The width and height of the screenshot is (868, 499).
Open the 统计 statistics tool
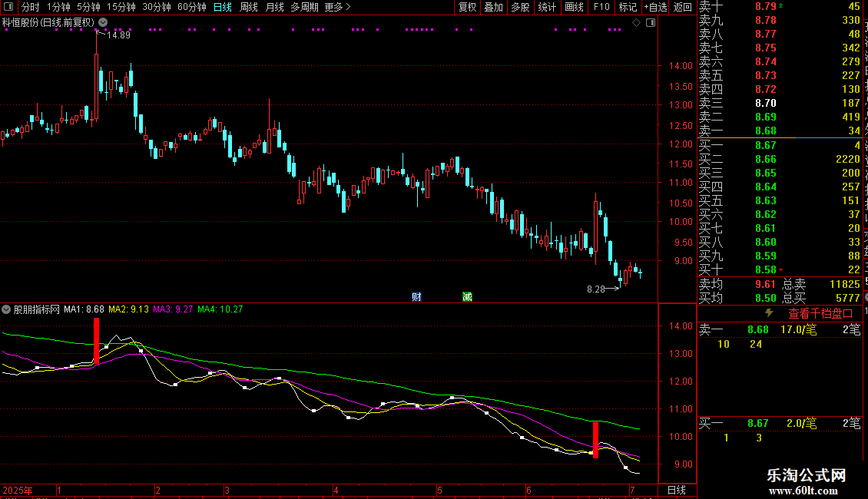click(x=547, y=7)
